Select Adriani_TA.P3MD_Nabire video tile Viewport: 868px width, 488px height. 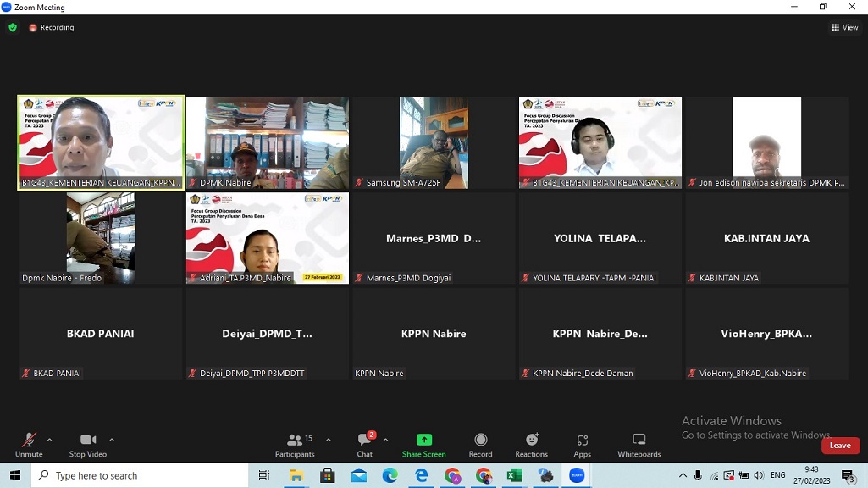point(268,238)
